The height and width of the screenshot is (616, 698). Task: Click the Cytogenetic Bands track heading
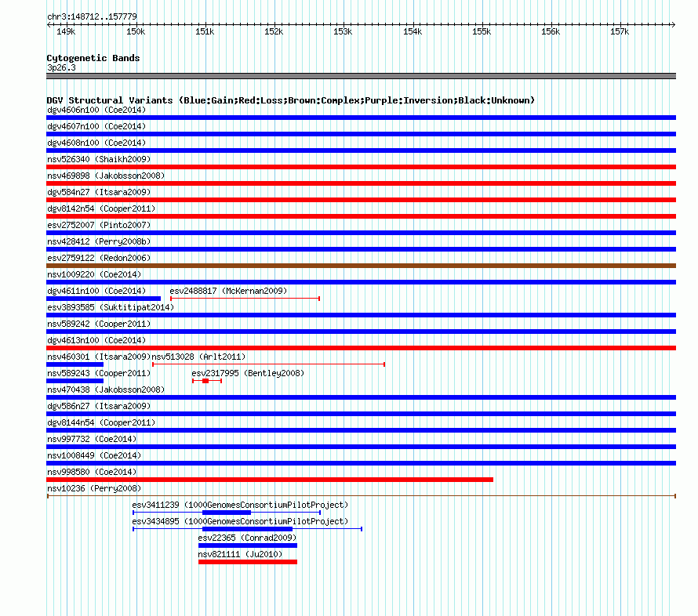93,58
